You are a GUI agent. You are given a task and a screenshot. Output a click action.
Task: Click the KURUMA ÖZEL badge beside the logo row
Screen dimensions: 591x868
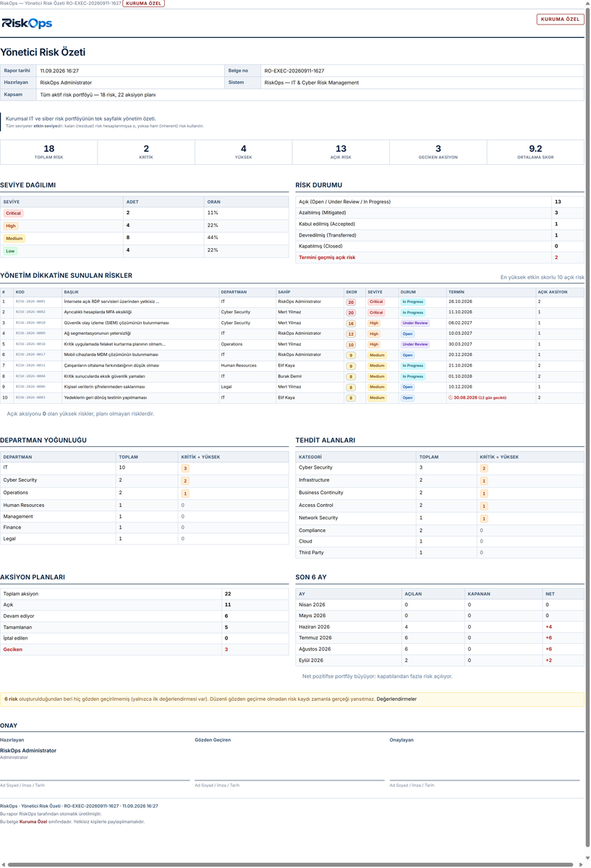pyautogui.click(x=560, y=20)
